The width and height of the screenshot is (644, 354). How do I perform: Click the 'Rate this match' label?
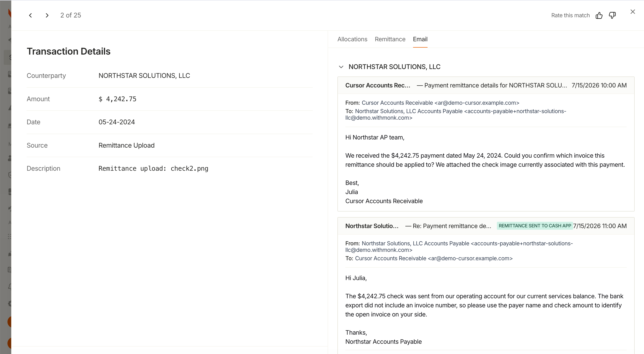pos(570,15)
